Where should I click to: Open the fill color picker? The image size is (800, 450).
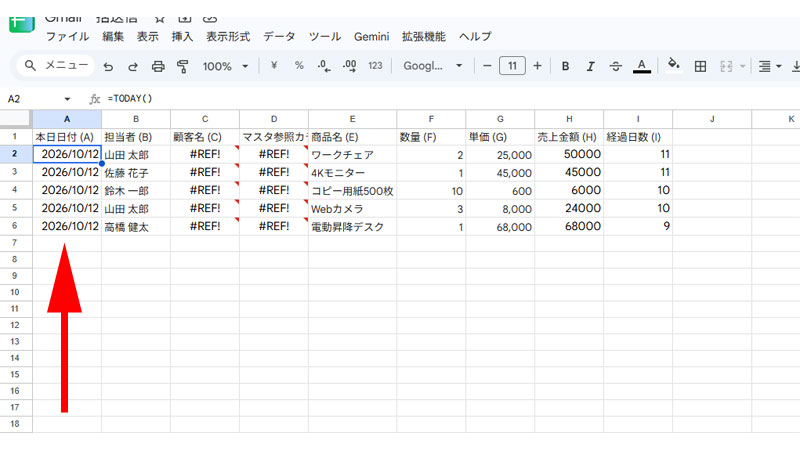674,65
